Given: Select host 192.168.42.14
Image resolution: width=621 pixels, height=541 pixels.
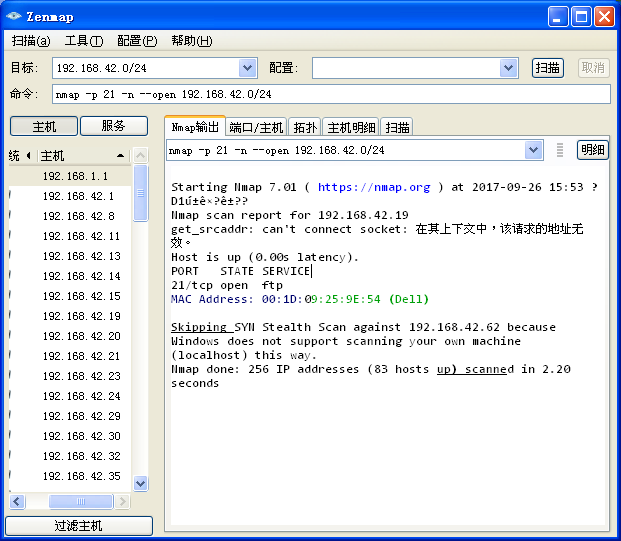Looking at the screenshot, I should pyautogui.click(x=70, y=276).
